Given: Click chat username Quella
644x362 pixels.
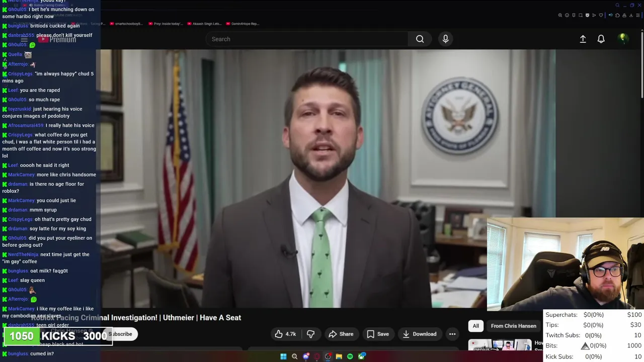Looking at the screenshot, I should (15, 54).
